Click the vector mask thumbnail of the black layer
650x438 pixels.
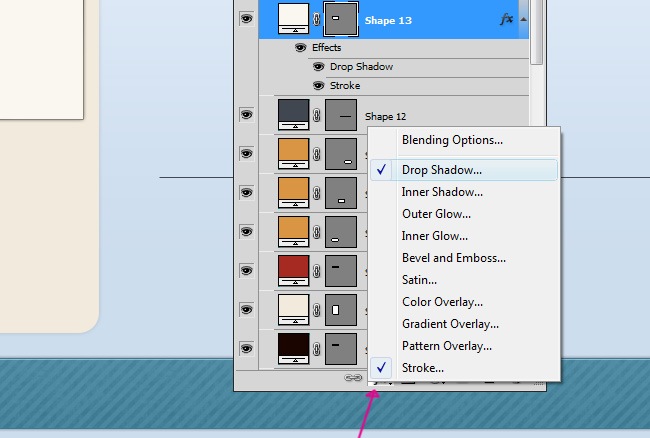coord(341,349)
